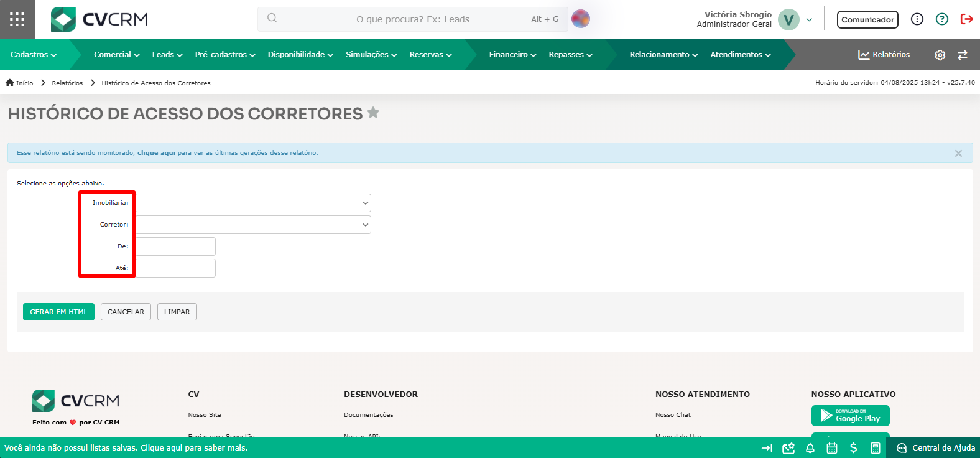This screenshot has height=458, width=980.
Task: Open the calendar icon in bottom bar
Action: (832, 448)
